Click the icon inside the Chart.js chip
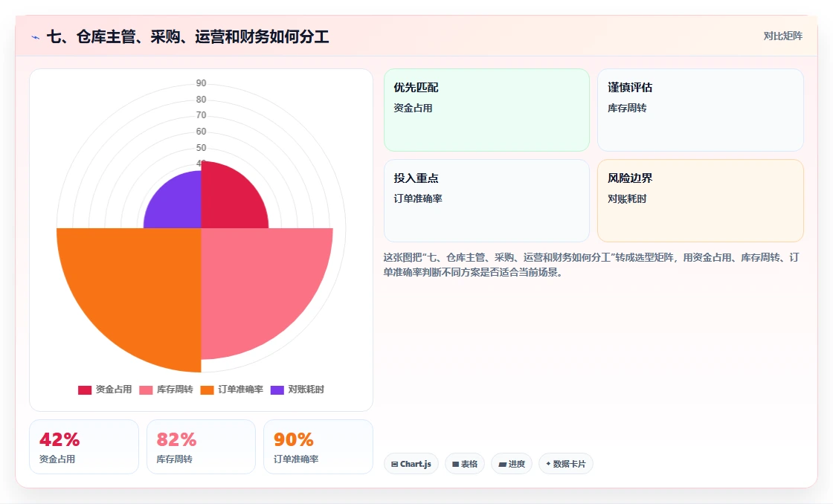This screenshot has height=504, width=833. point(395,464)
